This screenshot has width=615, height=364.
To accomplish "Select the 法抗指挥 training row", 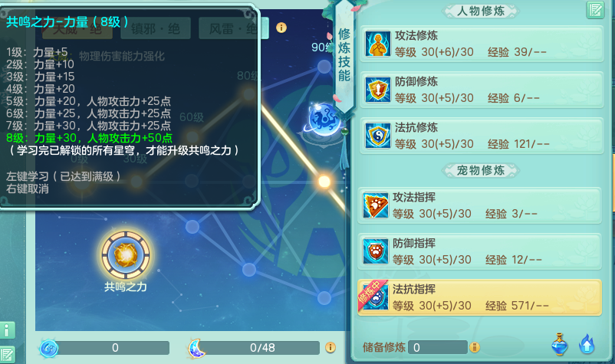I will pyautogui.click(x=479, y=297).
